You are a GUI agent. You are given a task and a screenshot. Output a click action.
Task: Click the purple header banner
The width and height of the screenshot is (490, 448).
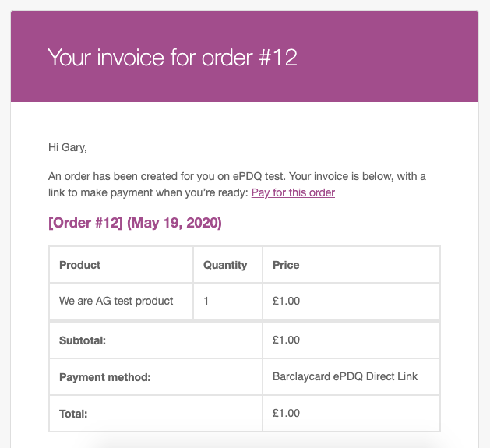(245, 56)
